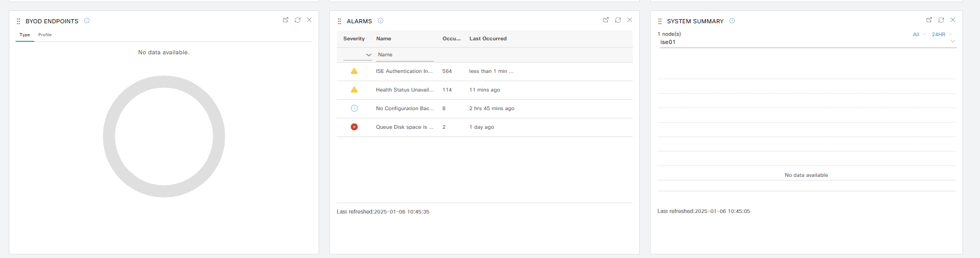The height and width of the screenshot is (258, 980).
Task: Sort alarms by Occurrences column
Action: pos(452,39)
